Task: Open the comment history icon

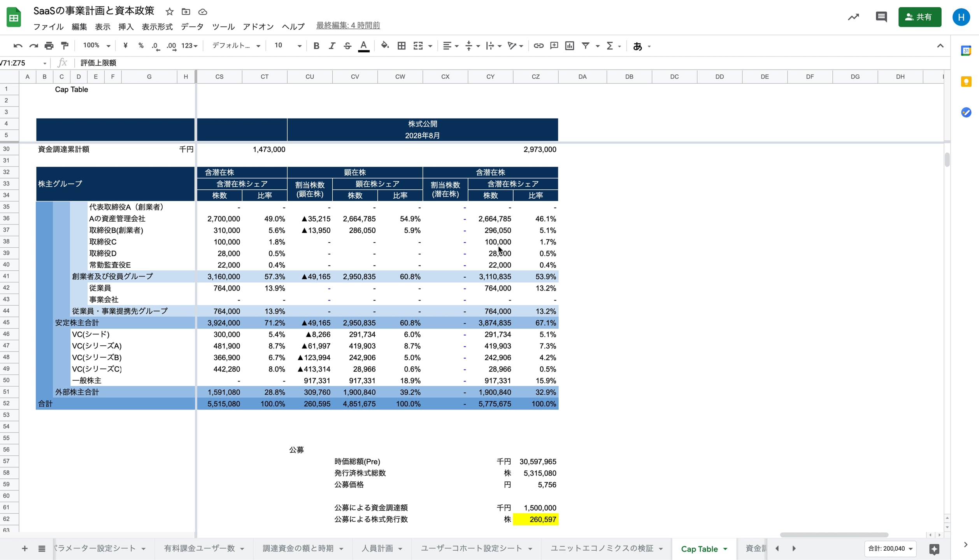Action: coord(881,17)
